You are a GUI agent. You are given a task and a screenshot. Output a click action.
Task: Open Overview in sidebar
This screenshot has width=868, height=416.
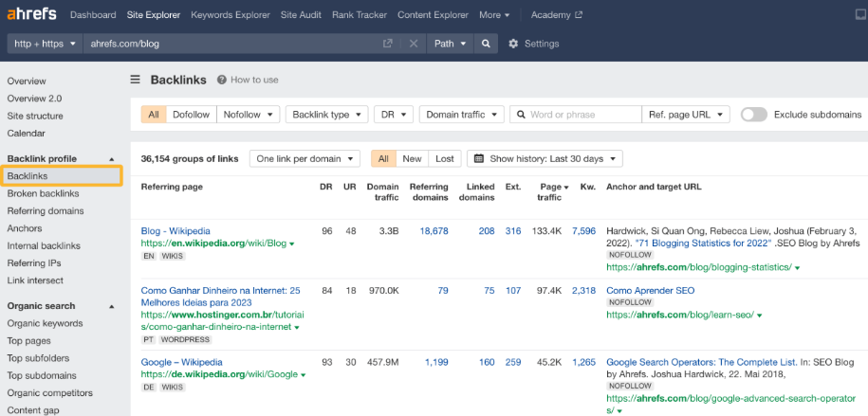[x=27, y=81]
